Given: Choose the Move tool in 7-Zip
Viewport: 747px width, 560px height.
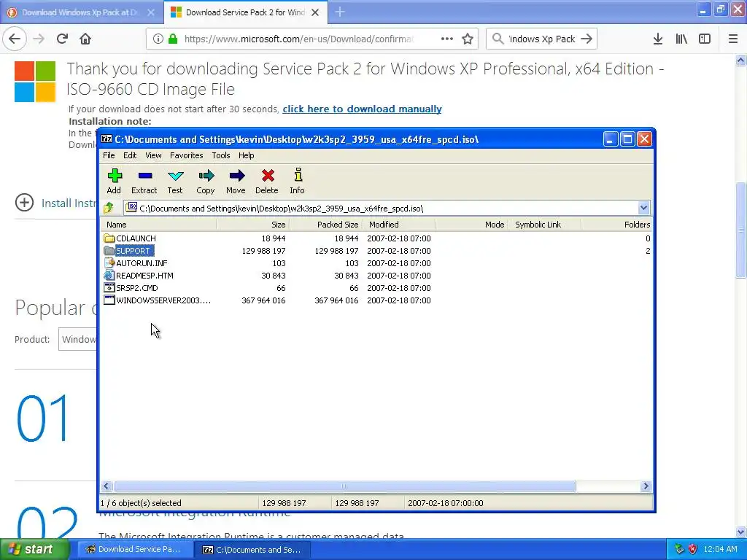Looking at the screenshot, I should (236, 181).
